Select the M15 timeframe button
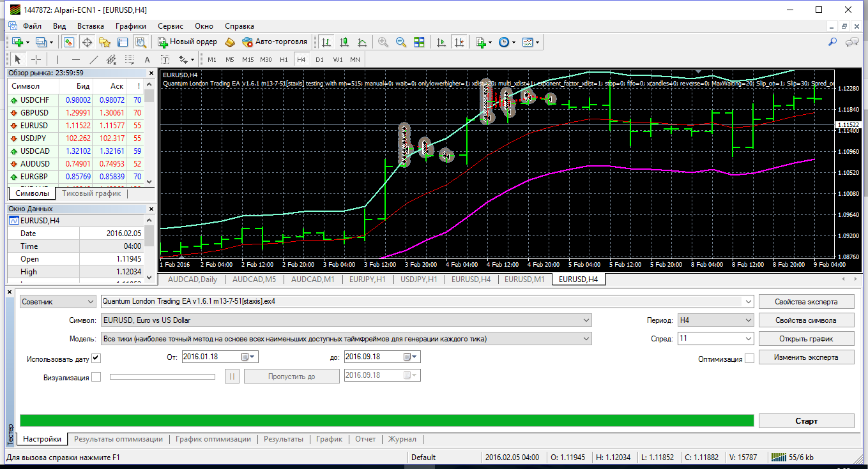 click(x=248, y=59)
